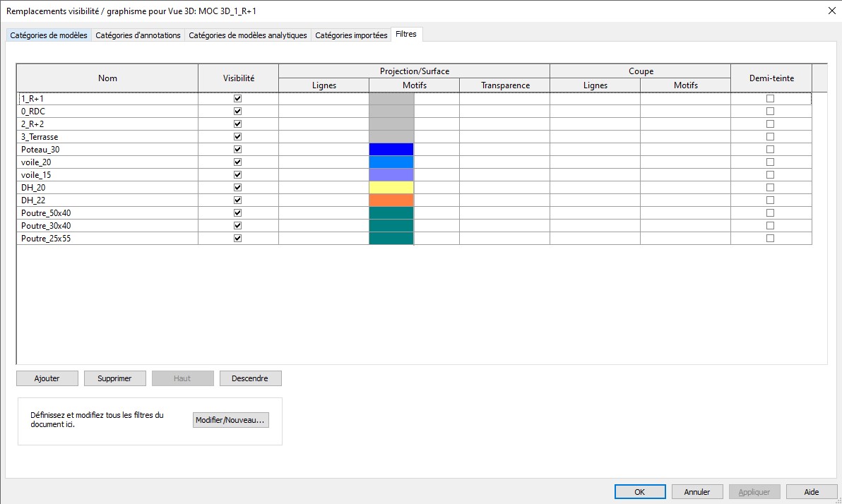Enable Demi-teinte for 0_RDC
The image size is (842, 504).
click(770, 111)
